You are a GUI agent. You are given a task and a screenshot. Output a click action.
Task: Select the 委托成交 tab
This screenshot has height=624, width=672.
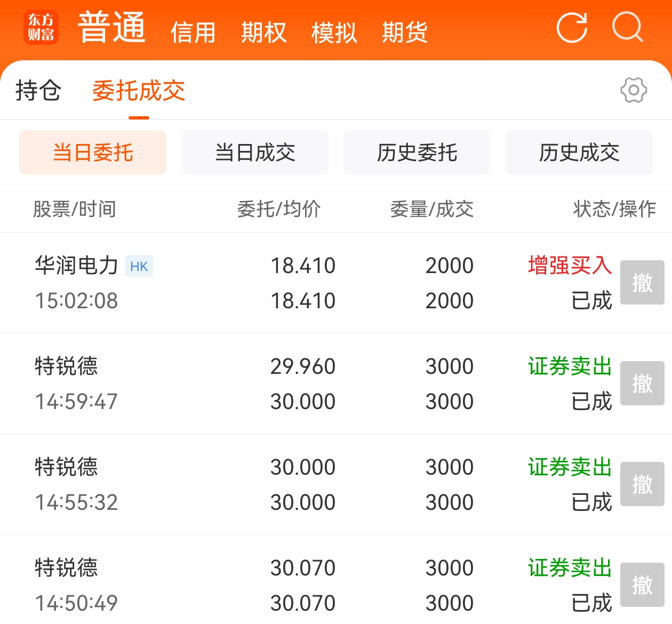(x=139, y=90)
